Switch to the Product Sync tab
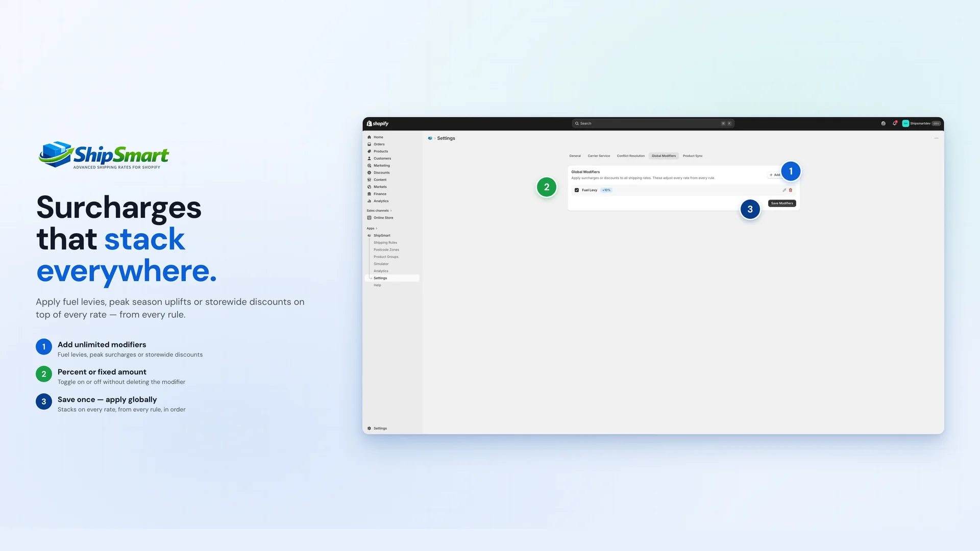Image resolution: width=980 pixels, height=551 pixels. pyautogui.click(x=693, y=156)
